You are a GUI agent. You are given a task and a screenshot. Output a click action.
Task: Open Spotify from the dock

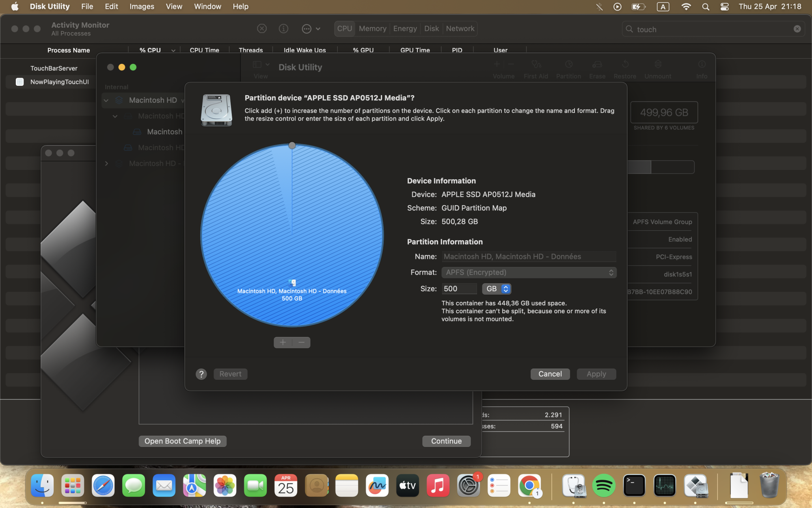(x=604, y=486)
